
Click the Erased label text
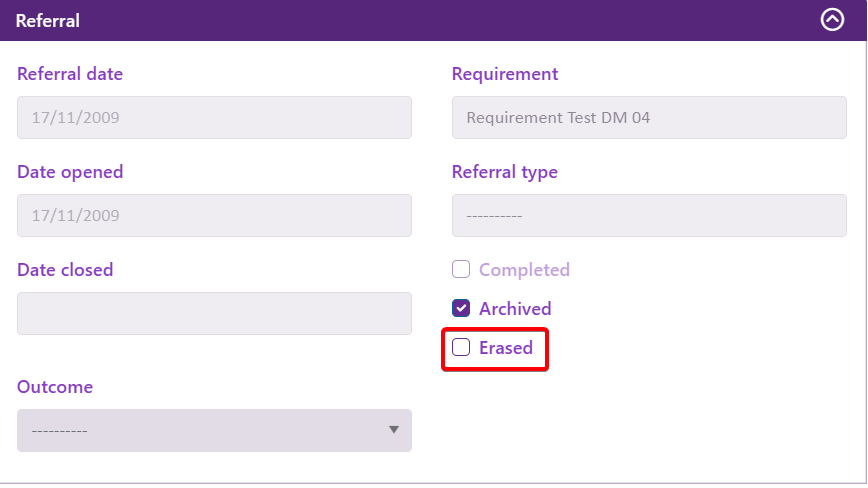click(506, 349)
